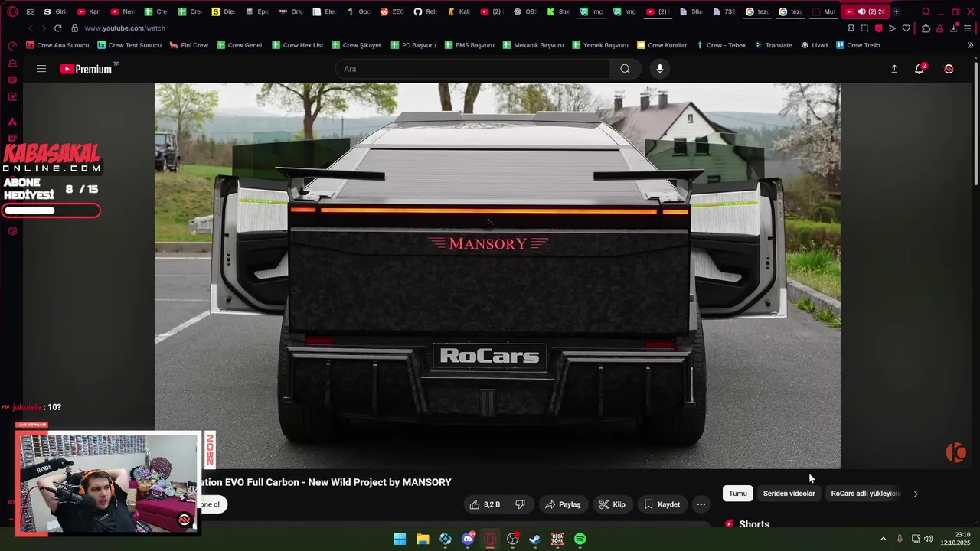Screen dimensions: 980x551
Task: Open Crew Trello bookmark
Action: point(857,45)
